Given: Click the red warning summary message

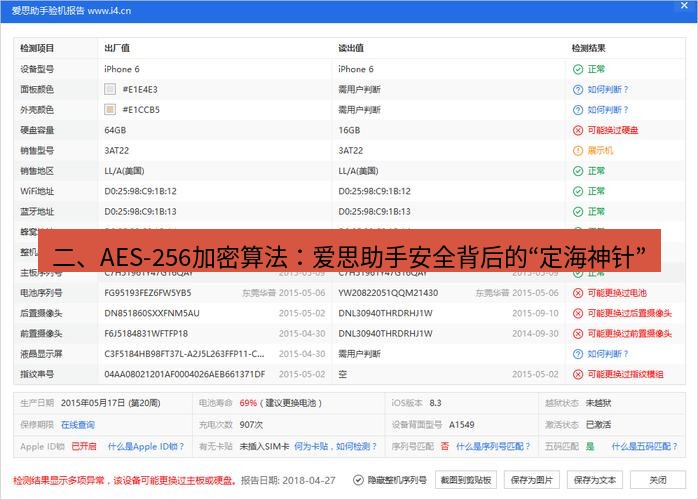Looking at the screenshot, I should tap(125, 480).
